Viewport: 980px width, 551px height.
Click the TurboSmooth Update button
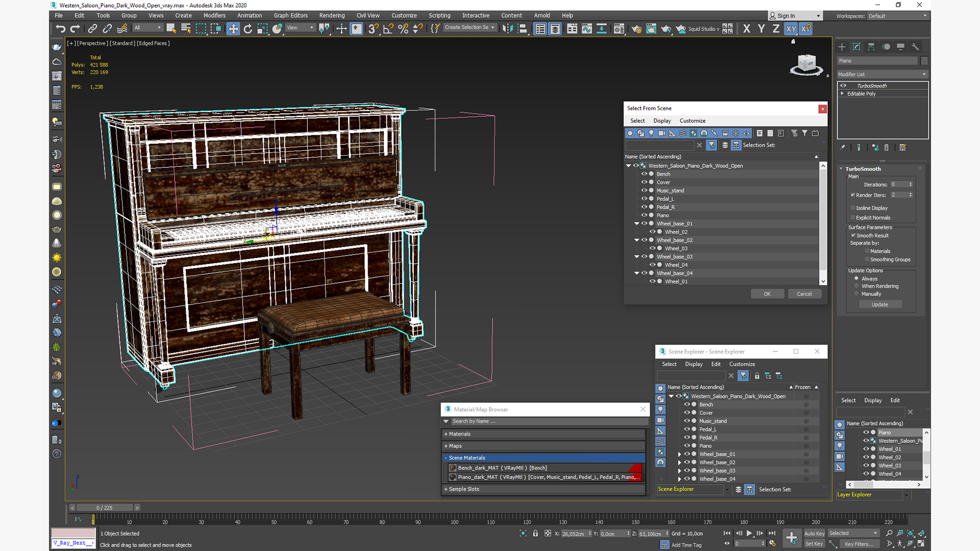coord(880,305)
